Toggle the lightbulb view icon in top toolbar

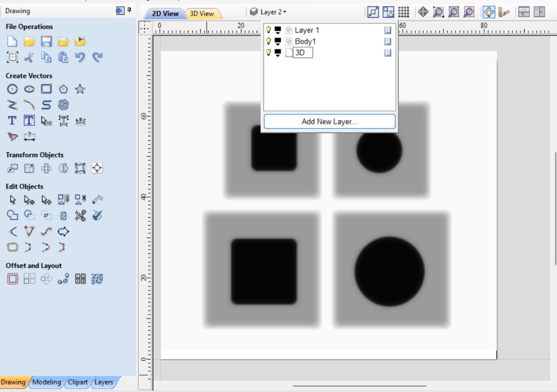[x=489, y=12]
